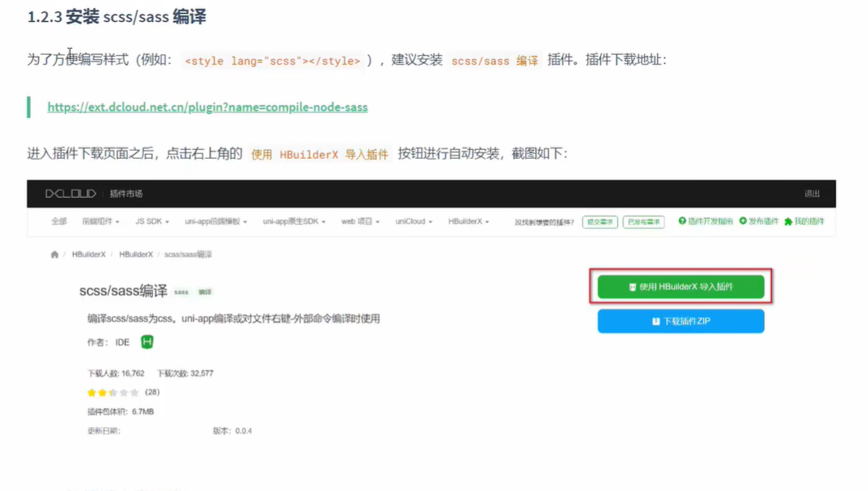Screen dimensions: 868x491
Task: Click the (28) review count
Action: [152, 392]
